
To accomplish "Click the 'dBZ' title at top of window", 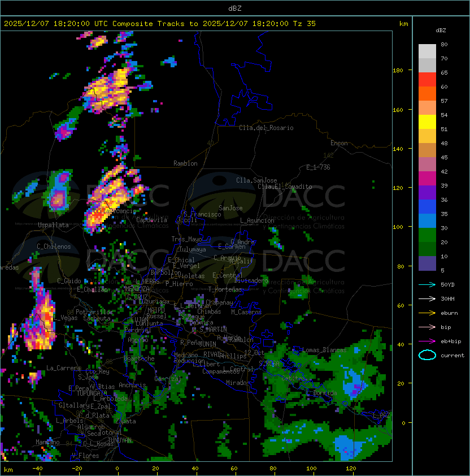I will pyautogui.click(x=235, y=8).
